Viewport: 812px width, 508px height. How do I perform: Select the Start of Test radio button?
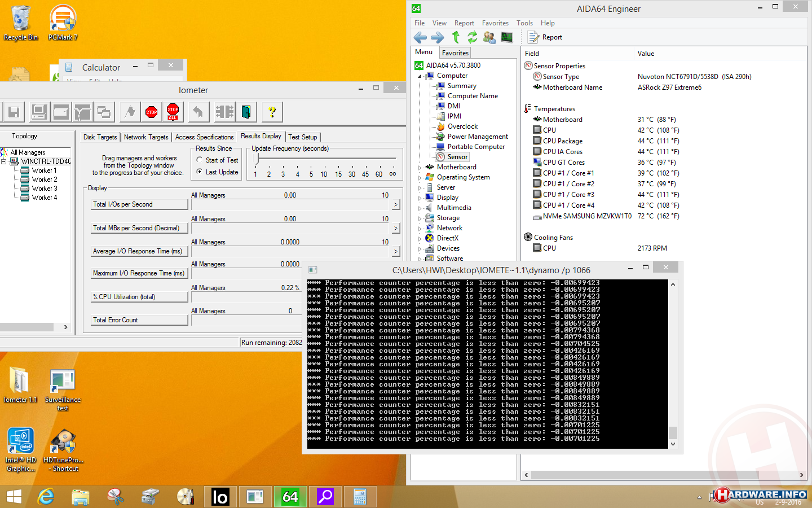(200, 160)
